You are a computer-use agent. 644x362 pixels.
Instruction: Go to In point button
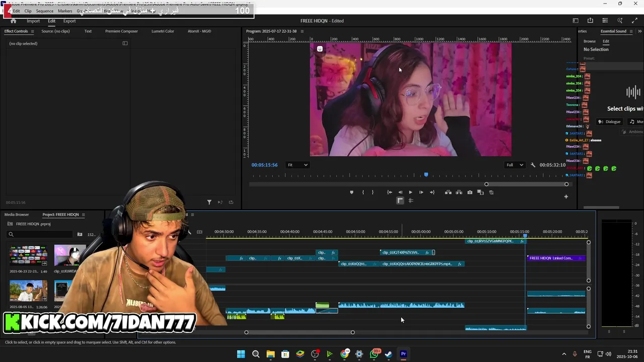389,192
